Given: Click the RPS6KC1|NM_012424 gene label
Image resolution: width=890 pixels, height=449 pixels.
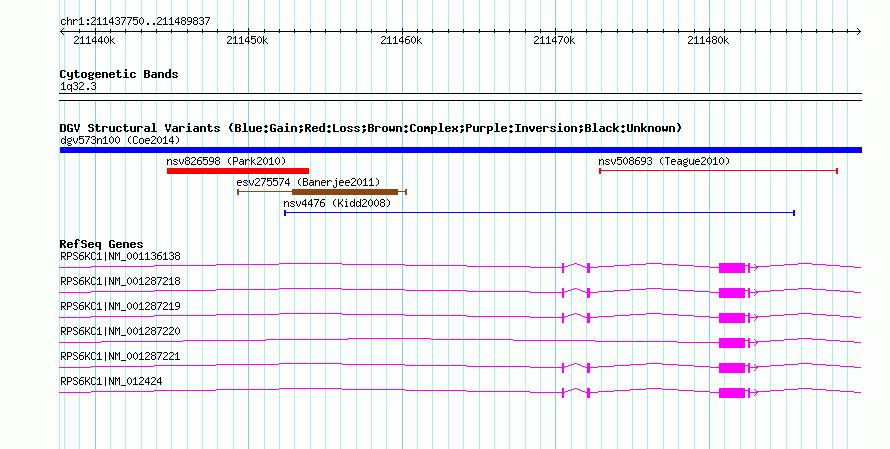Looking at the screenshot, I should click(111, 381).
